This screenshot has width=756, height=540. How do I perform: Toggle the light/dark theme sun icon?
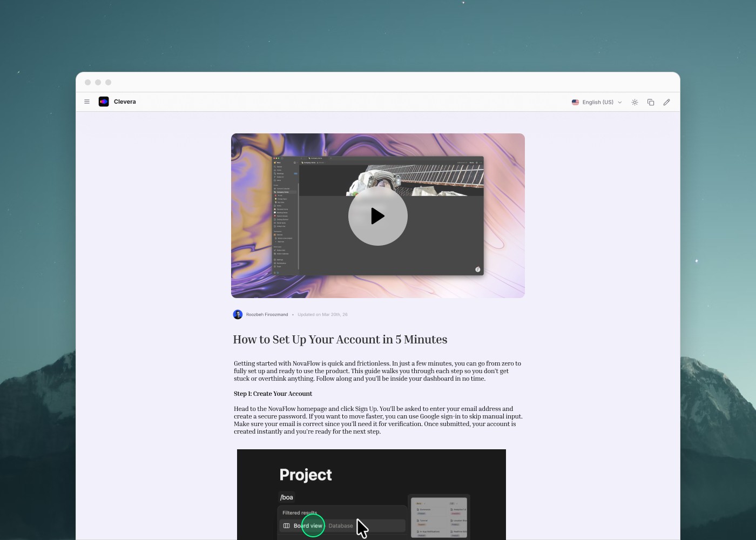click(635, 102)
